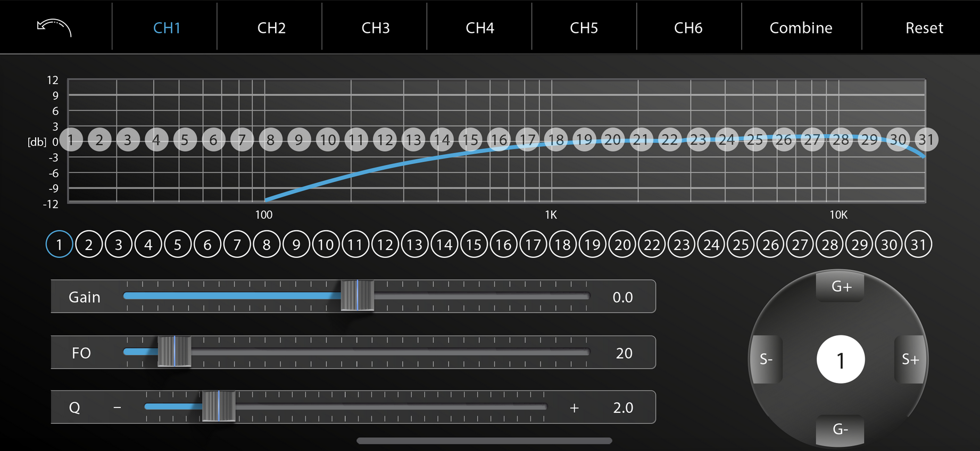Click the Combine button
Screen dimensions: 980x451
point(801,28)
